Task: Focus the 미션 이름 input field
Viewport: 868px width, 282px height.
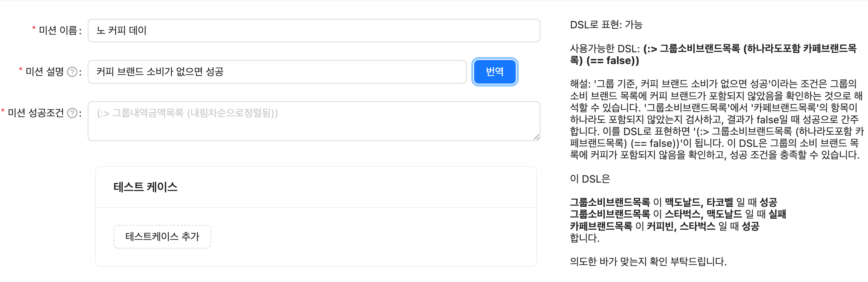Action: click(x=314, y=31)
